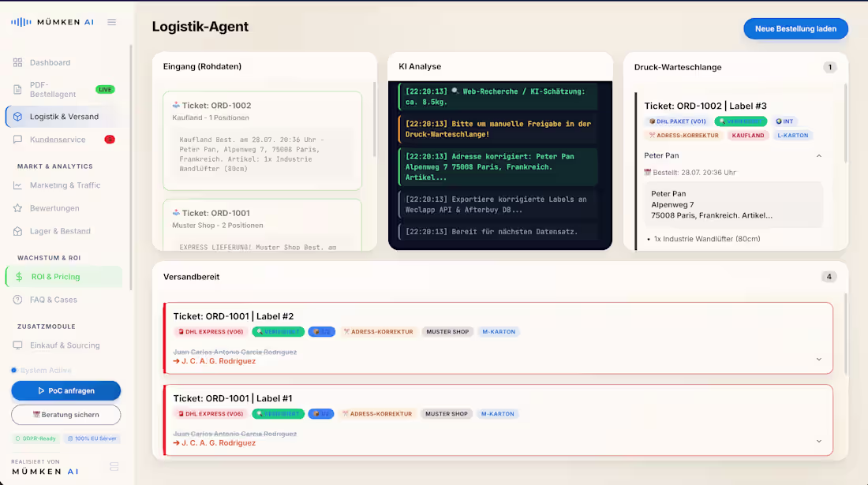This screenshot has height=485, width=868.
Task: Click PoC anfragen button
Action: click(x=65, y=390)
